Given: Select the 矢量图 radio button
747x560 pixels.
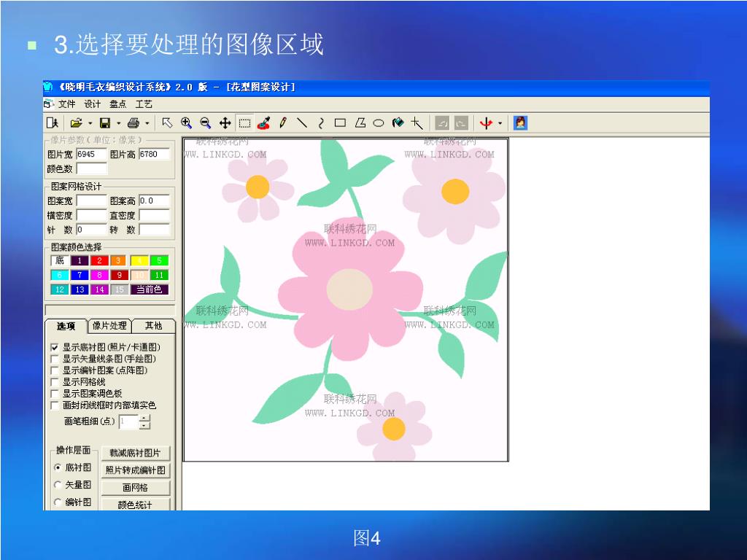Looking at the screenshot, I should pyautogui.click(x=58, y=485).
